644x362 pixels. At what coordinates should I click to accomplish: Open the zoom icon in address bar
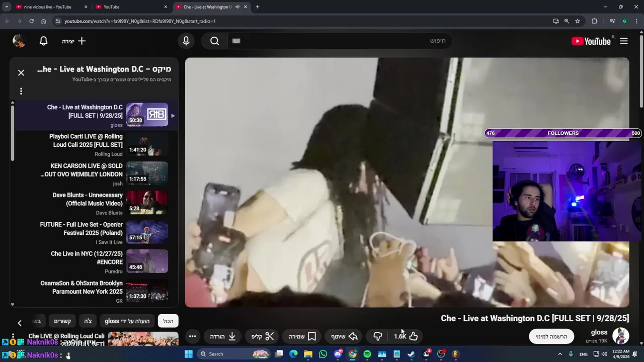click(x=567, y=21)
